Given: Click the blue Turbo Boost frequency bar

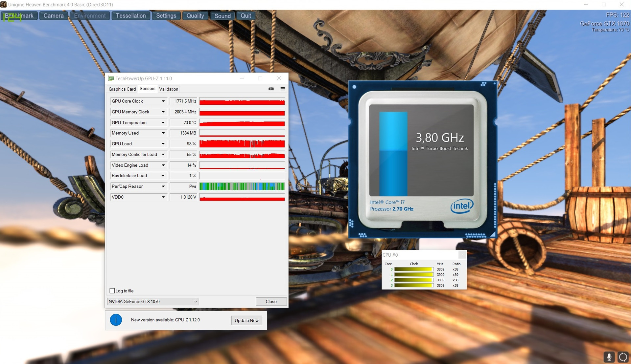Looking at the screenshot, I should 393,154.
